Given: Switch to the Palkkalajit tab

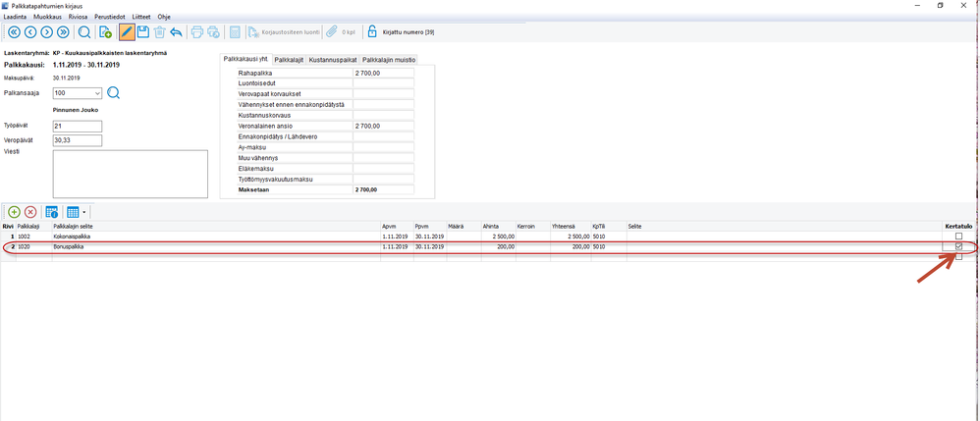Looking at the screenshot, I should coord(288,59).
